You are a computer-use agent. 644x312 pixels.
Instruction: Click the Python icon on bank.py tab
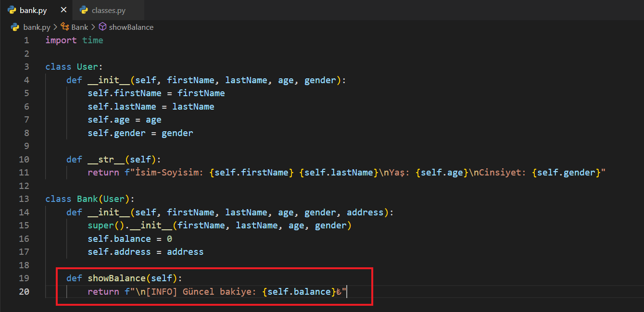[12, 10]
